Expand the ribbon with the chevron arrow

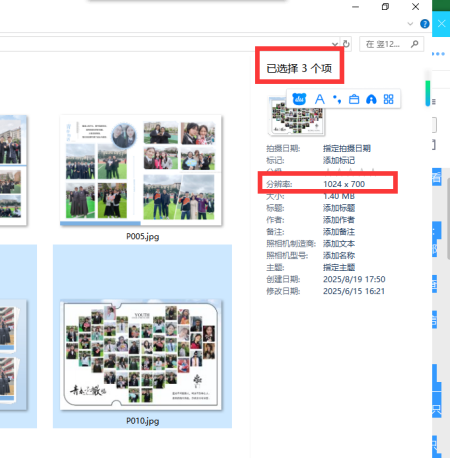coord(410,24)
